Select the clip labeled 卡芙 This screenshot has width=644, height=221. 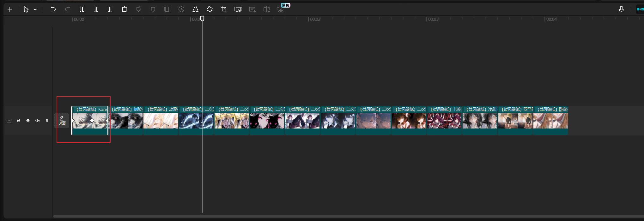pos(444,121)
